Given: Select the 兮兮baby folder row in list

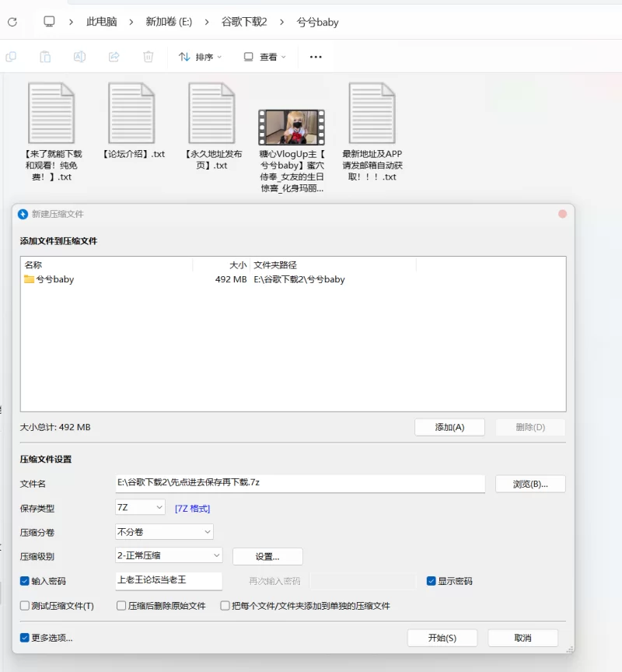Looking at the screenshot, I should coord(293,279).
